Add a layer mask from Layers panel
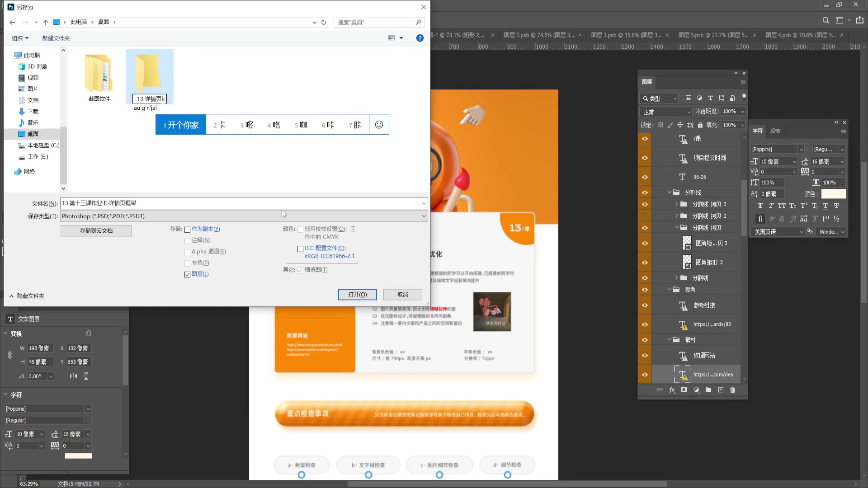Viewport: 868px width, 488px height. click(684, 390)
